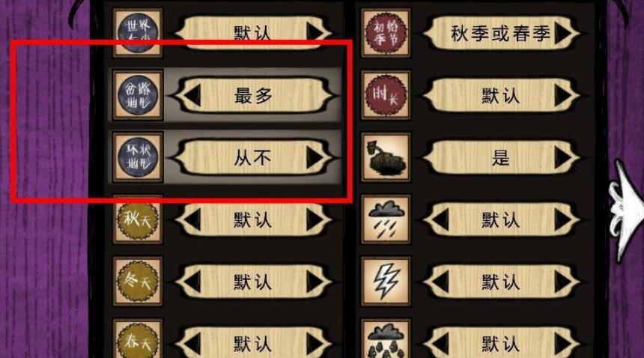The height and width of the screenshot is (358, 644).
Task: Click the 初始季节 starting season icon
Action: pos(386,33)
